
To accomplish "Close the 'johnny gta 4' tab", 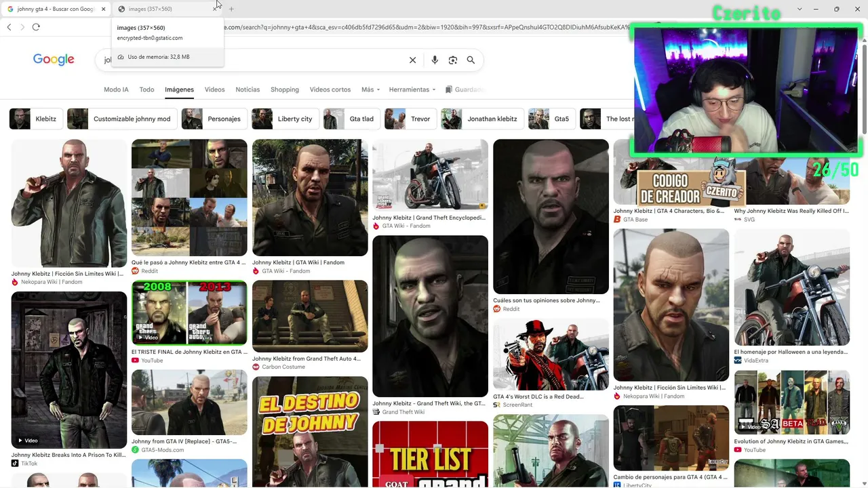I will [x=104, y=9].
